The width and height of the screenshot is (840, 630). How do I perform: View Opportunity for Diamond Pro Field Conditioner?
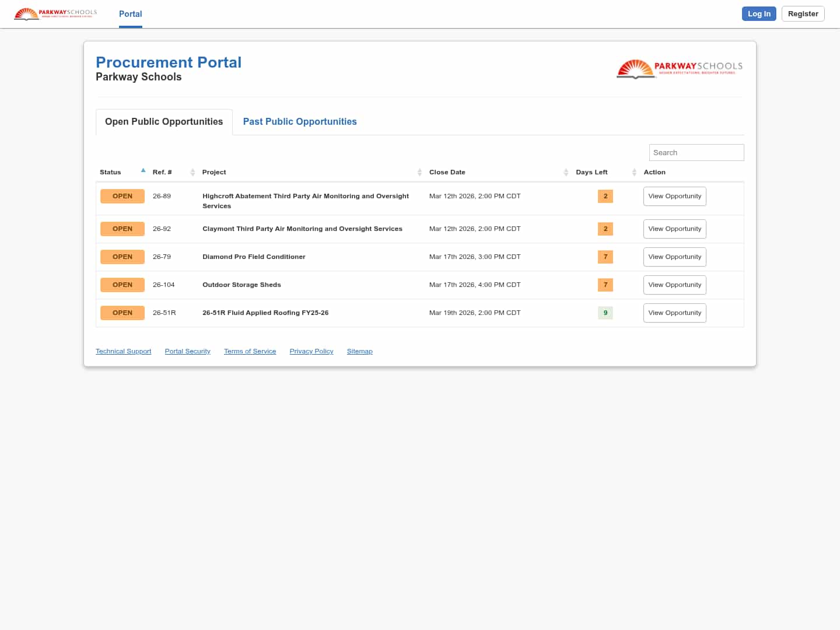tap(674, 257)
